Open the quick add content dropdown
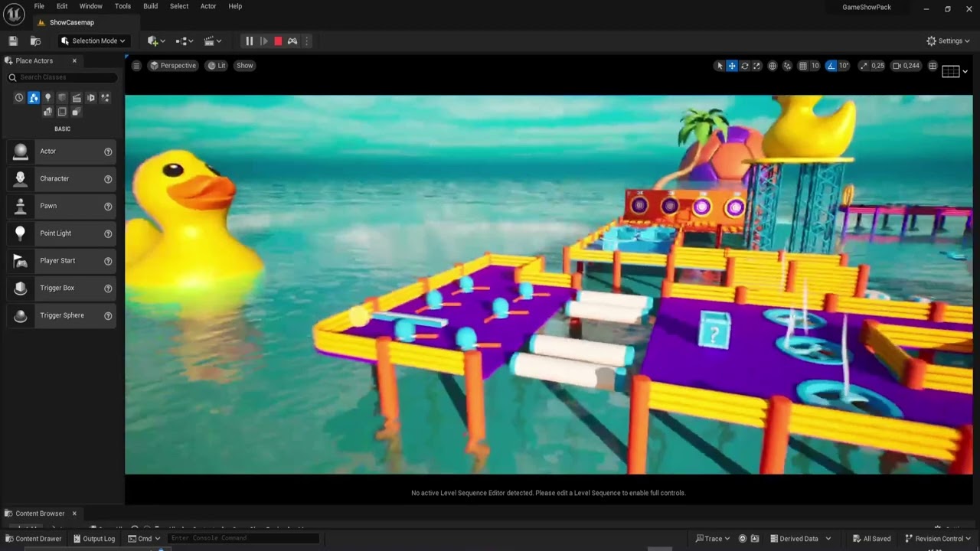This screenshot has height=551, width=980. point(156,41)
